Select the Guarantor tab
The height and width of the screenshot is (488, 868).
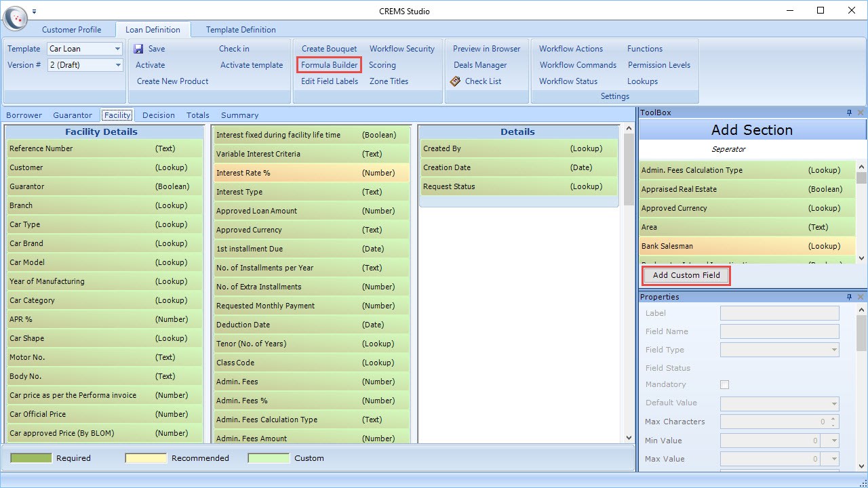click(73, 115)
